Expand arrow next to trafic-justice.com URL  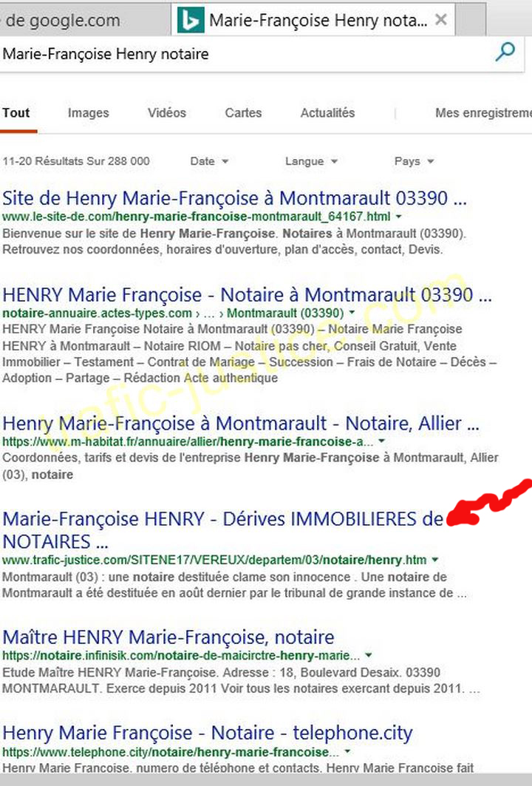pyautogui.click(x=434, y=560)
